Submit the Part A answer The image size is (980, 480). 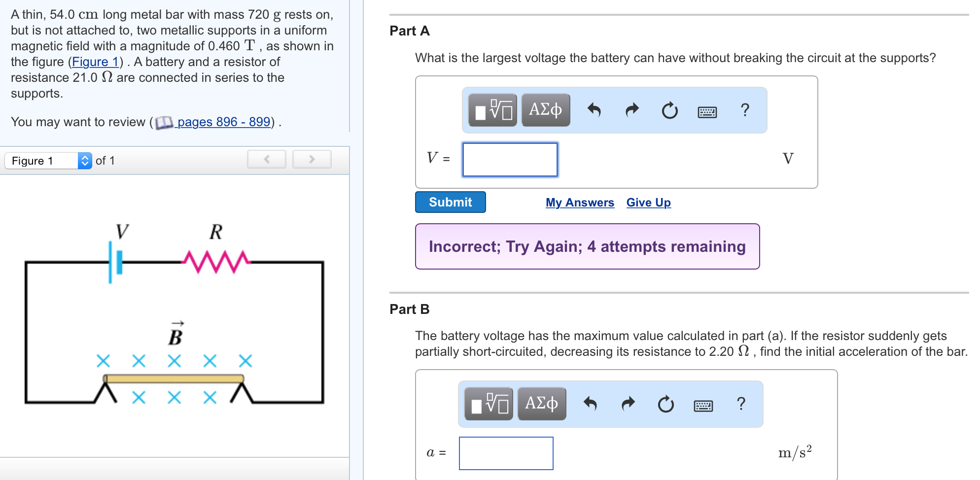point(450,202)
